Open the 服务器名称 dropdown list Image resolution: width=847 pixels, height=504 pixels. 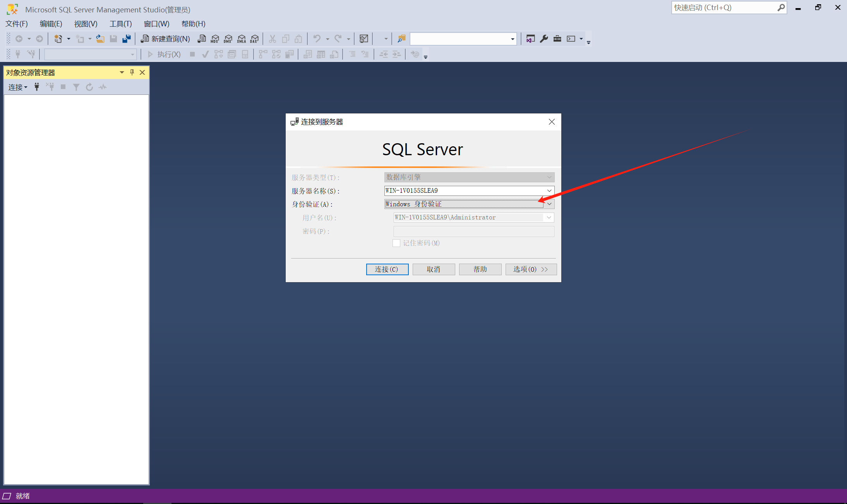pos(549,190)
